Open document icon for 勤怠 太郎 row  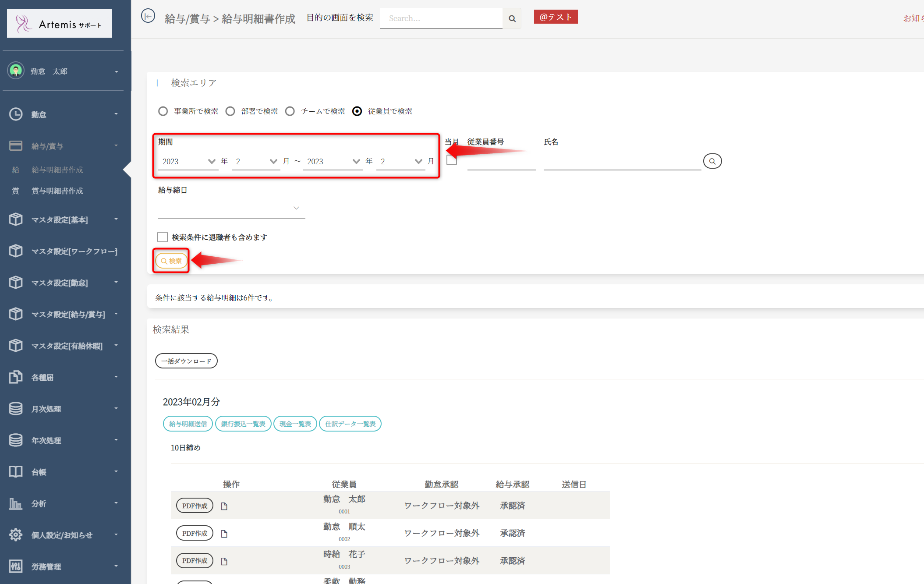pos(224,506)
